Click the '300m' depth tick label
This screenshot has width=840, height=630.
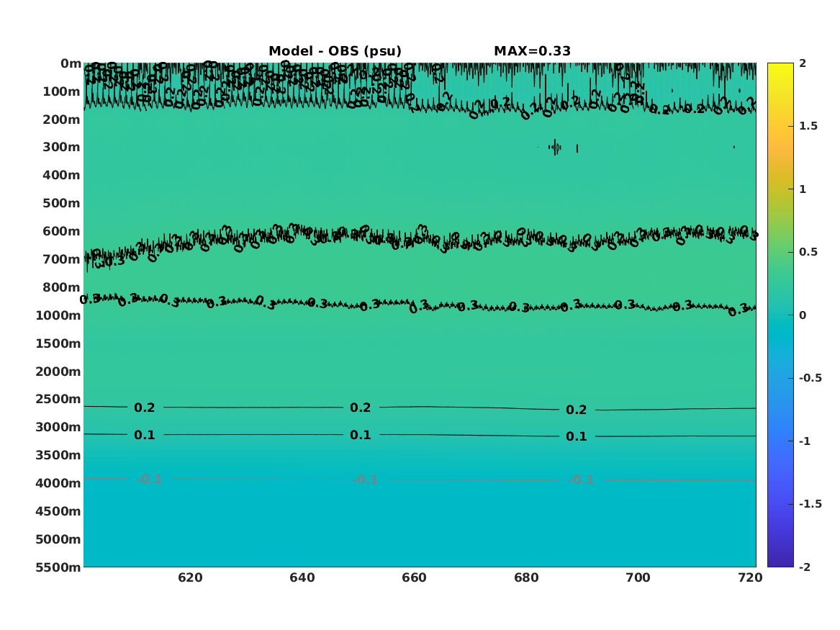point(62,148)
